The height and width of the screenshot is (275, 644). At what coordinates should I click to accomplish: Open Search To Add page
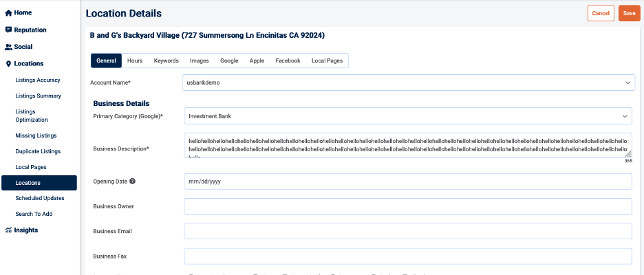pyautogui.click(x=34, y=214)
